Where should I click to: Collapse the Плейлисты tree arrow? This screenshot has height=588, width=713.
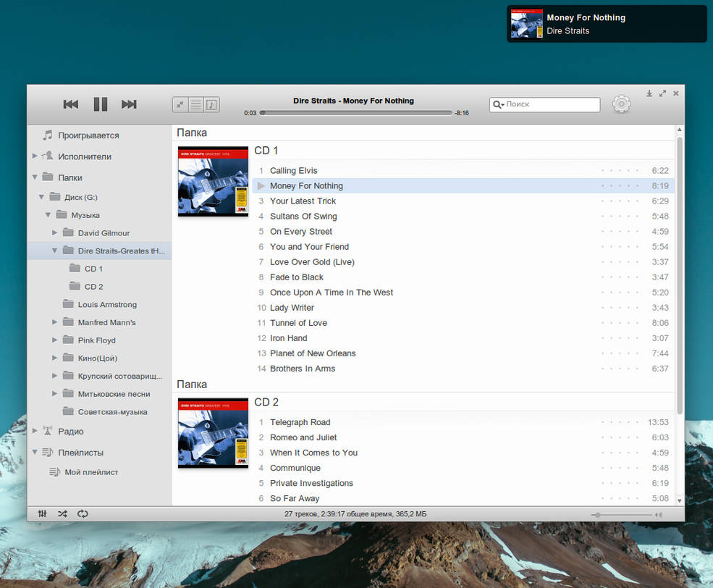point(35,452)
